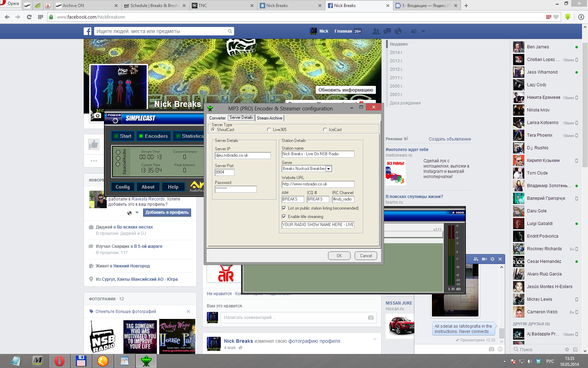Disable the Enable title streaming checkbox

tap(284, 217)
